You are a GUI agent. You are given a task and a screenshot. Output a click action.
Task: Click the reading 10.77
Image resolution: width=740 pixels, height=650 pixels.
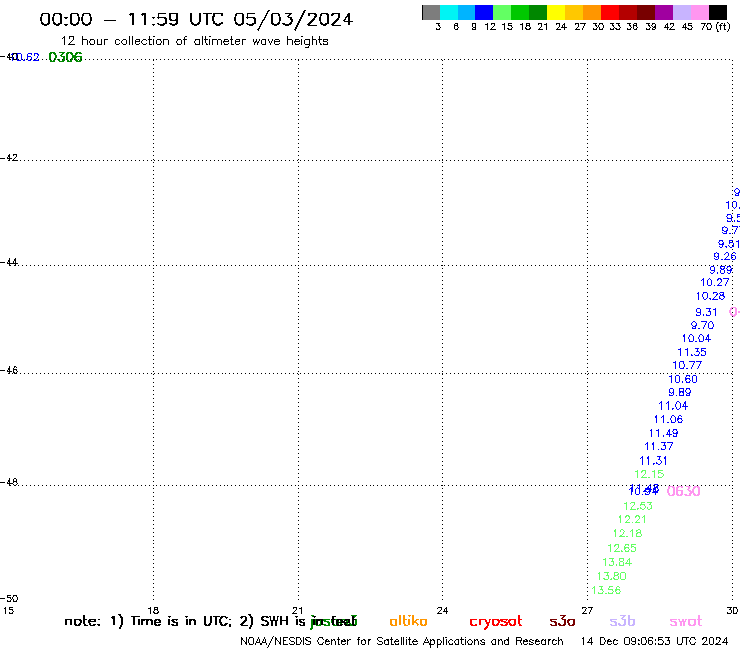point(687,365)
